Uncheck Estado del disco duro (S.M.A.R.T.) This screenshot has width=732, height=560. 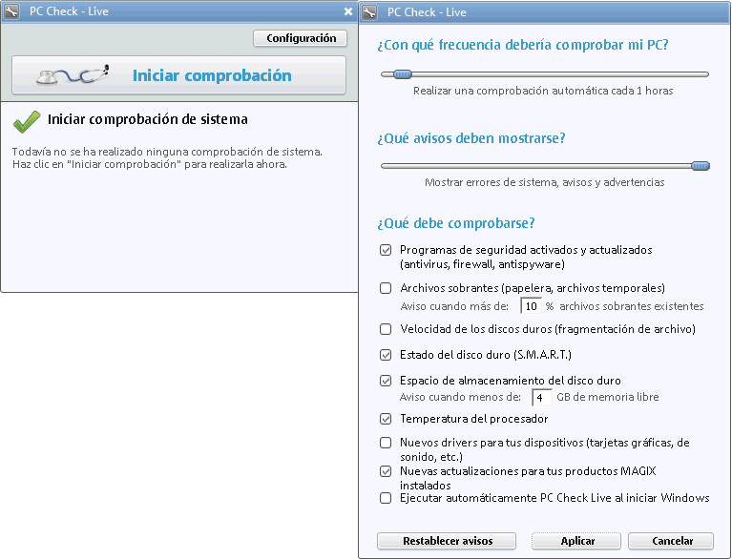tap(386, 355)
